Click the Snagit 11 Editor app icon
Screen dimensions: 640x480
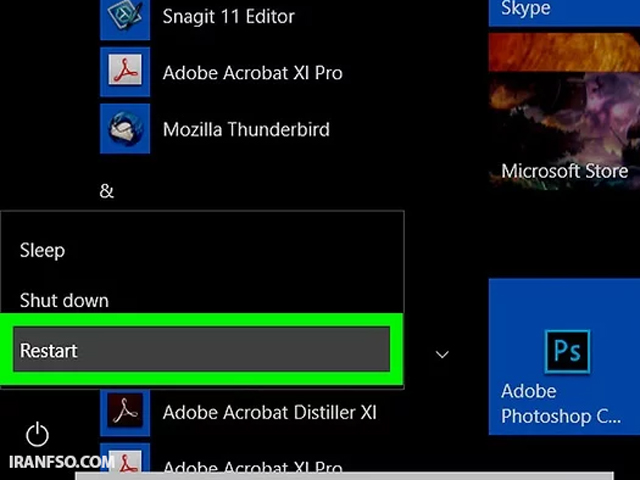[x=125, y=19]
